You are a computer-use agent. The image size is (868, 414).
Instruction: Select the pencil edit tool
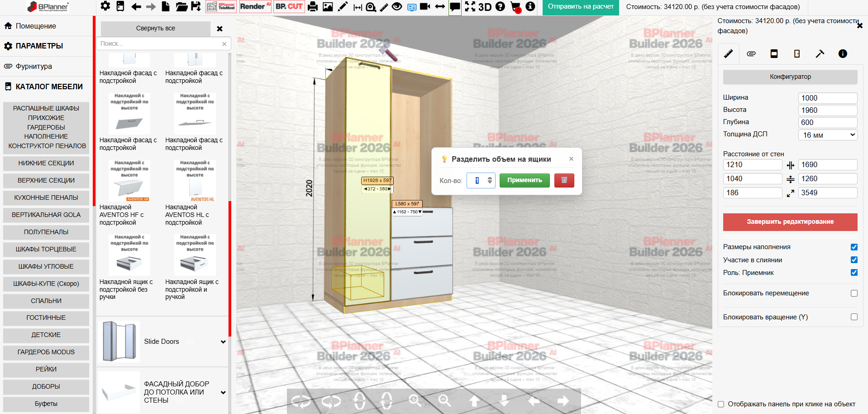[343, 6]
